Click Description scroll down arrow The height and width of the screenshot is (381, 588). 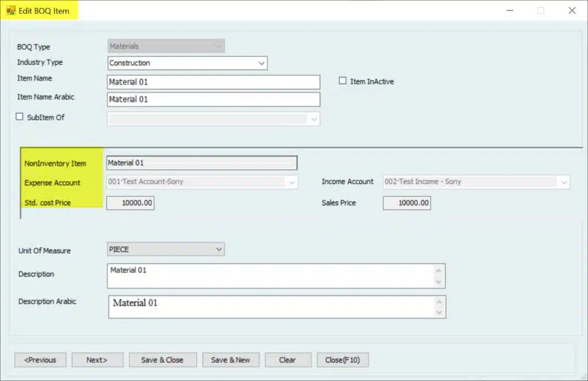point(439,282)
